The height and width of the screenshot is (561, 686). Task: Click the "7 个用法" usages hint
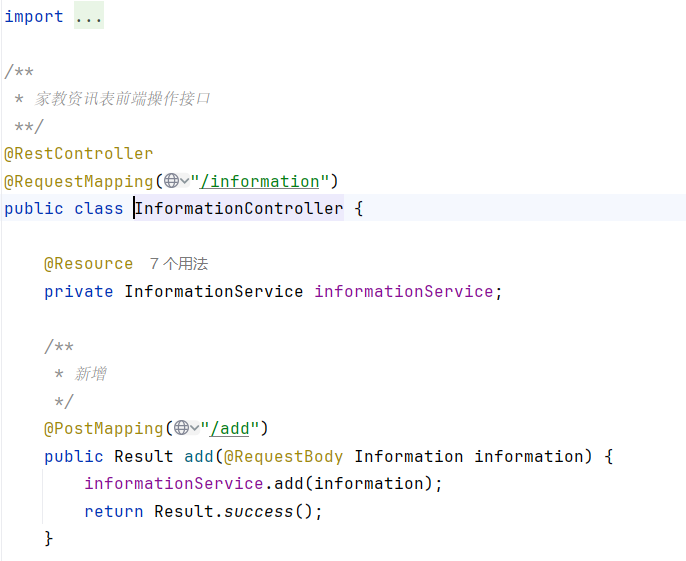[x=179, y=264]
